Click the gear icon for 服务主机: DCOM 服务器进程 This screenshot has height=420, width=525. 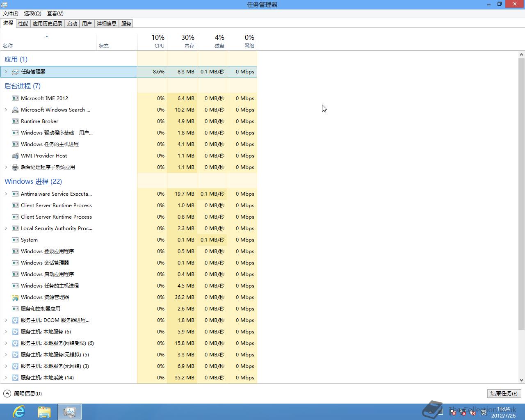15,320
